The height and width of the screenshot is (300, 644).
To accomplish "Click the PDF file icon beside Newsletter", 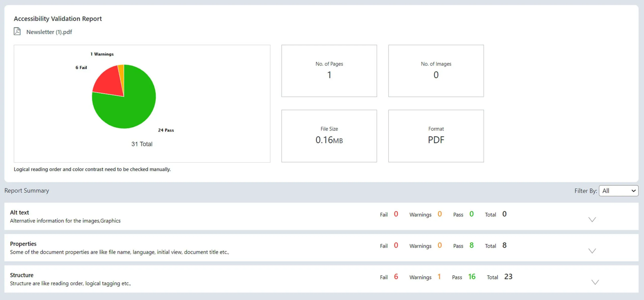I will (x=17, y=31).
